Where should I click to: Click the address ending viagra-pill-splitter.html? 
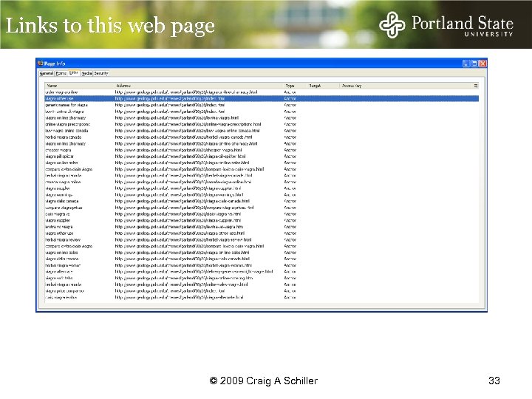(x=180, y=157)
